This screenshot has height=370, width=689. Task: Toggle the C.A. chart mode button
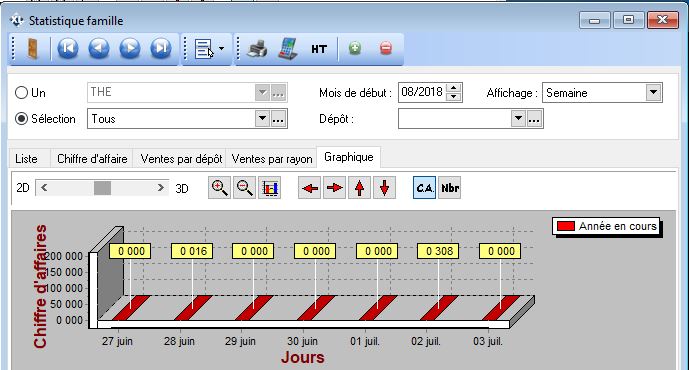424,188
